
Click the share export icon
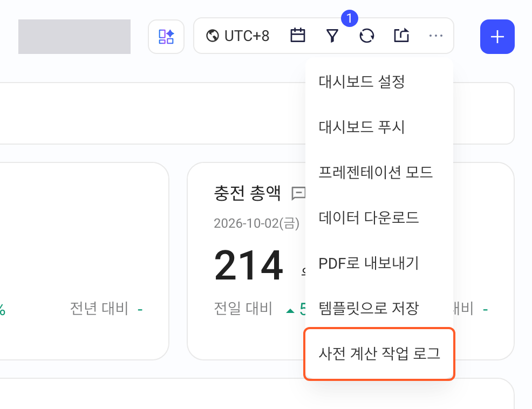[401, 35]
